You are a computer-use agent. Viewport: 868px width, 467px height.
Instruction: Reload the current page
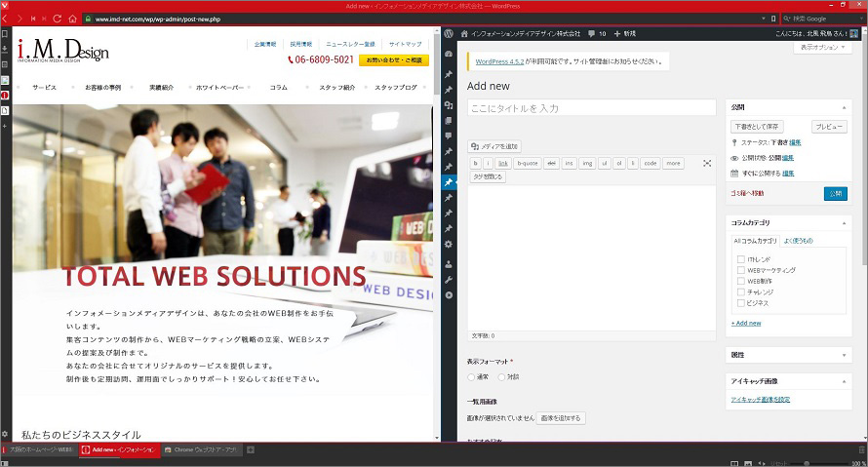coord(57,19)
